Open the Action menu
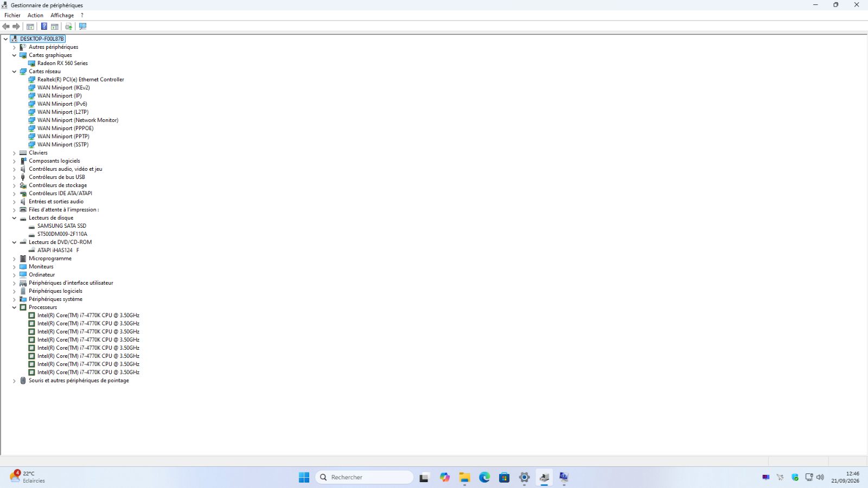Image resolution: width=868 pixels, height=488 pixels. (x=35, y=15)
